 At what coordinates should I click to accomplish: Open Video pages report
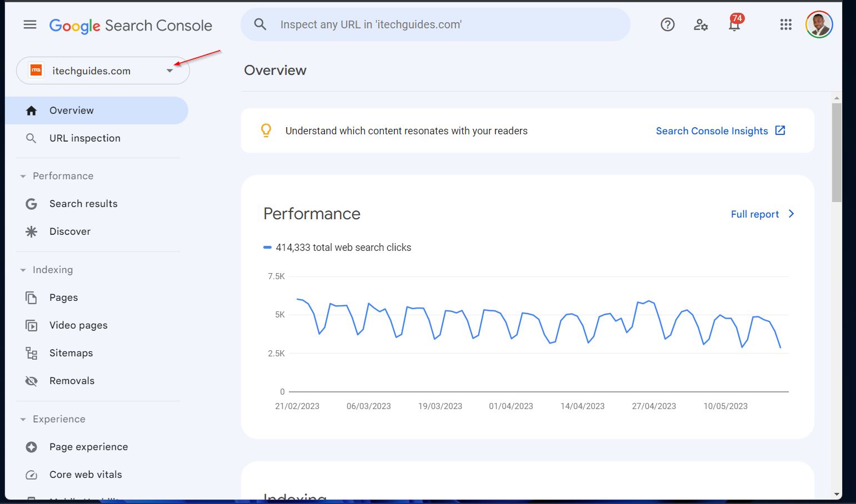97,325
